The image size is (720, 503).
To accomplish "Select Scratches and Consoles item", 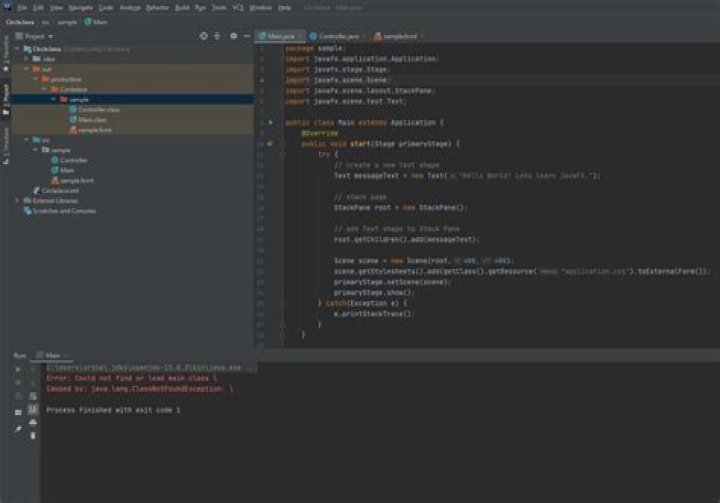I will (60, 211).
